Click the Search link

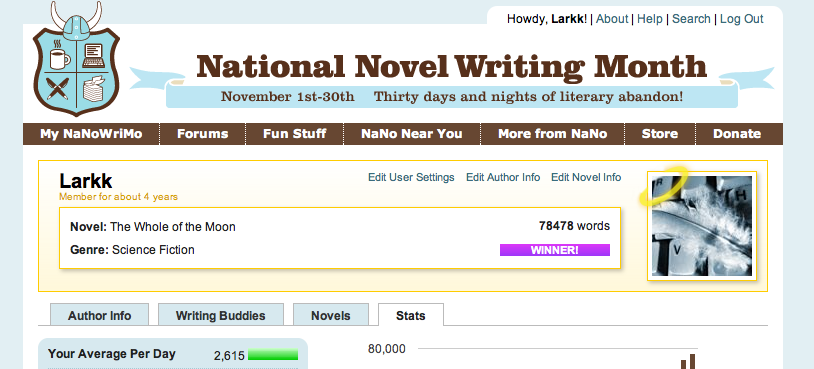tap(691, 19)
